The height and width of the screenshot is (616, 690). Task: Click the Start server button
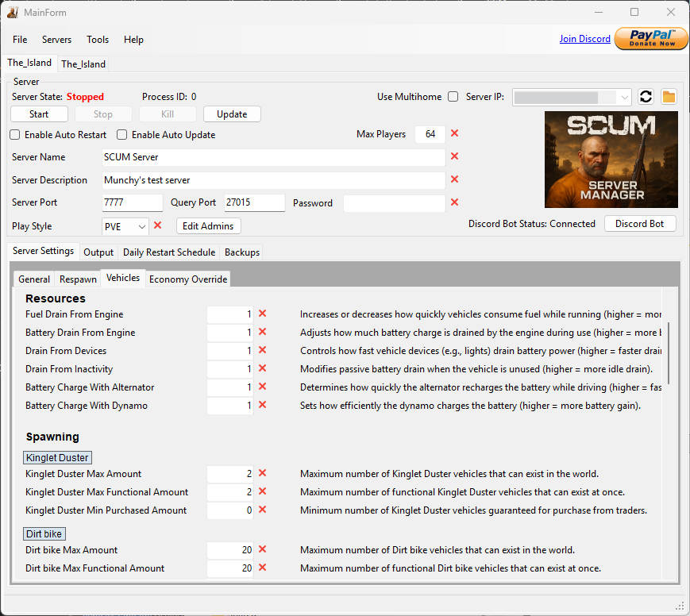click(39, 114)
